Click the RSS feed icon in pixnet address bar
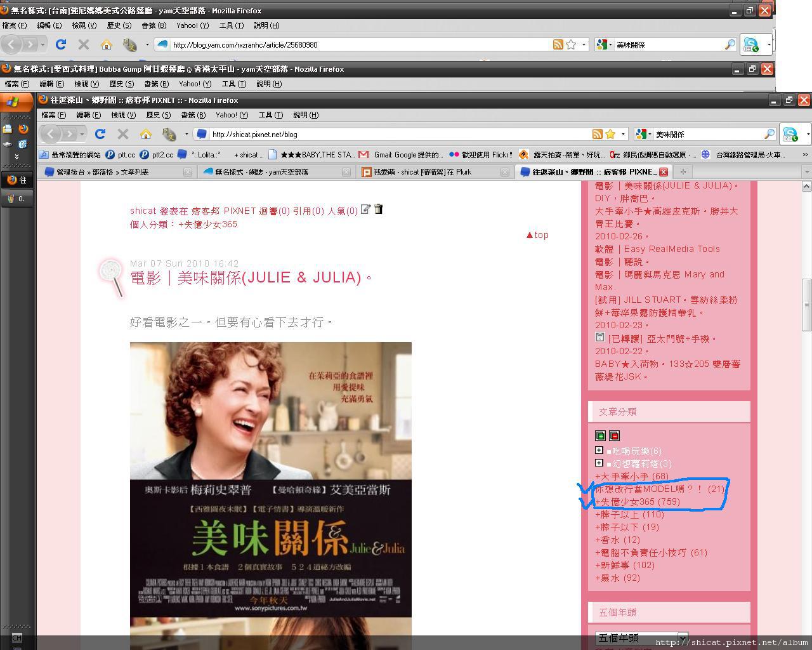This screenshot has height=650, width=812. pos(597,134)
